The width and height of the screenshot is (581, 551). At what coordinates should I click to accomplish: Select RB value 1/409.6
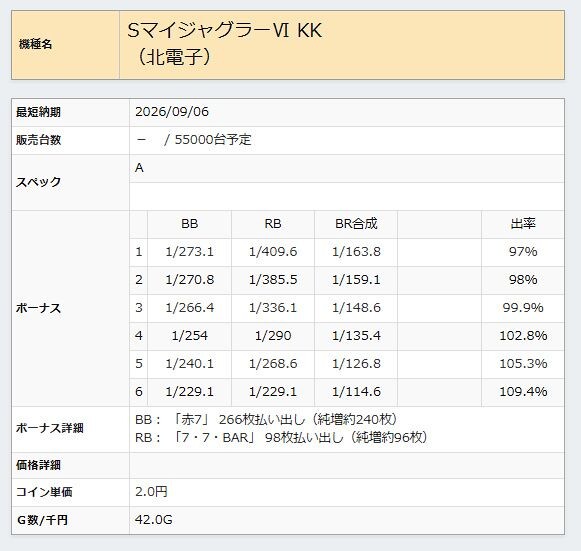click(x=273, y=252)
